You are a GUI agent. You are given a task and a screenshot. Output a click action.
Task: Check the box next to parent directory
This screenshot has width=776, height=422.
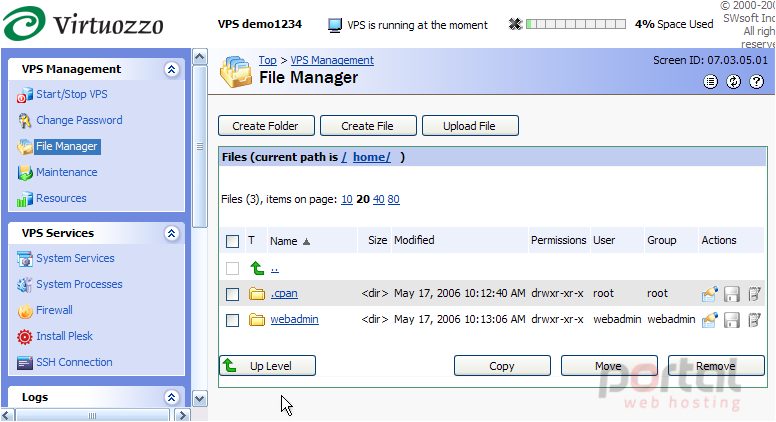[x=232, y=268]
